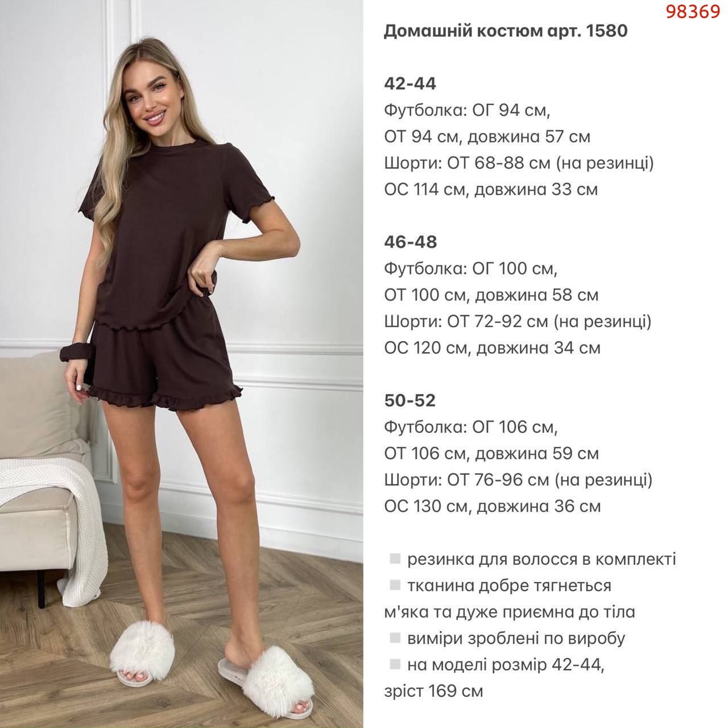728x728 pixels.
Task: Click the square bullet before резинка для волосся
Action: coord(395,559)
